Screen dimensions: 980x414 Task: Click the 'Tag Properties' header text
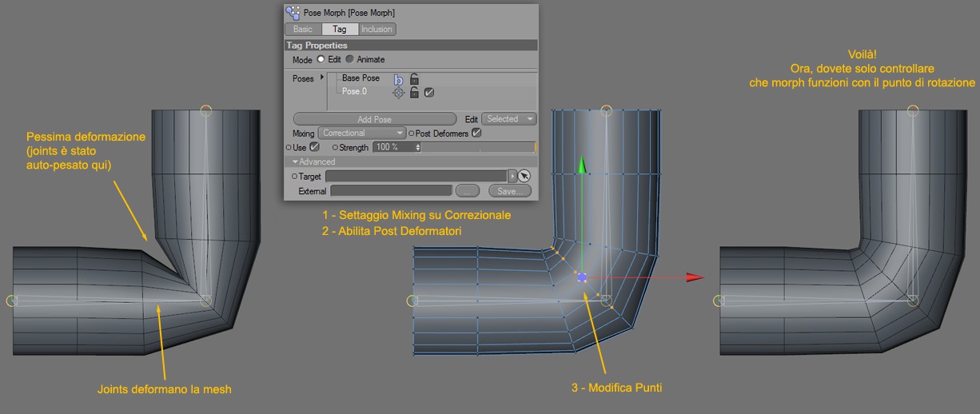pos(317,46)
